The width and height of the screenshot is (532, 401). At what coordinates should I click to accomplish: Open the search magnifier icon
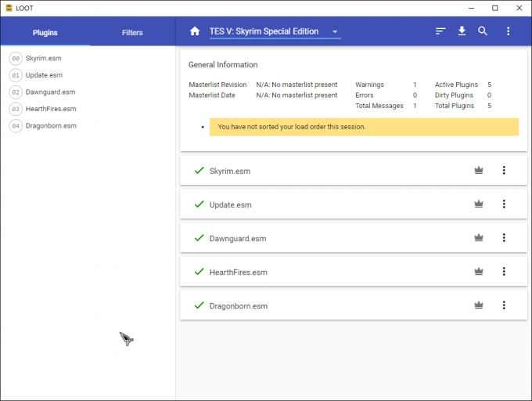483,31
